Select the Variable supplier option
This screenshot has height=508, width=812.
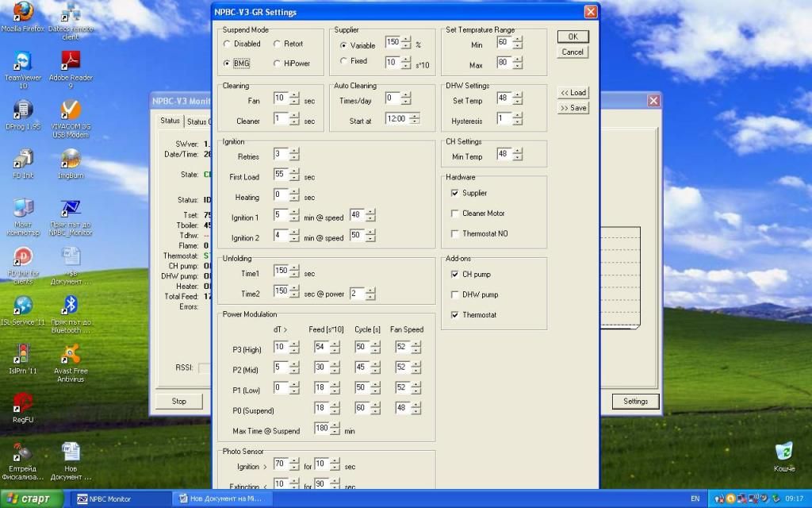(358, 45)
